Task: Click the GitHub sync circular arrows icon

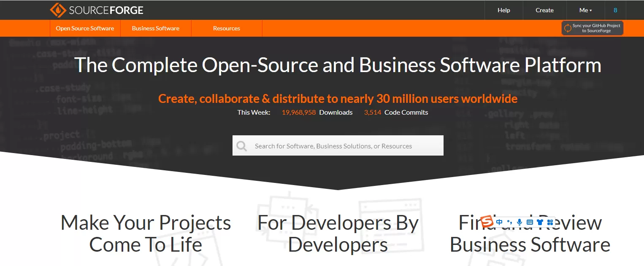Action: 568,28
